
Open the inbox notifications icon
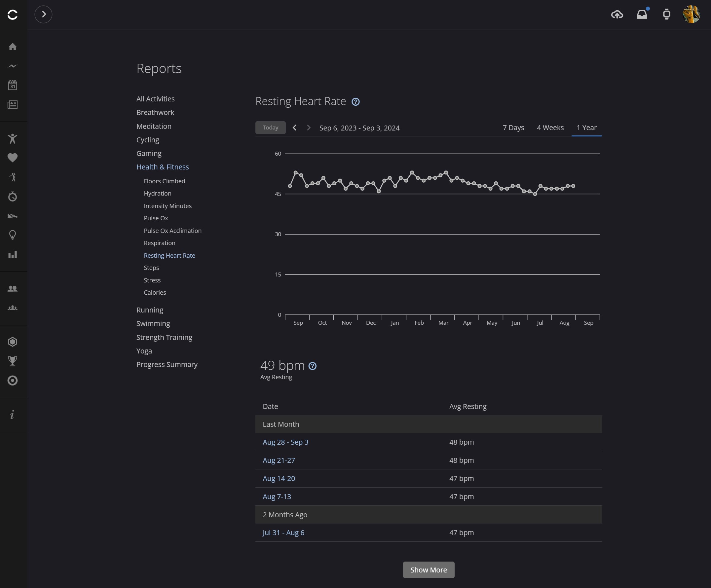point(642,14)
